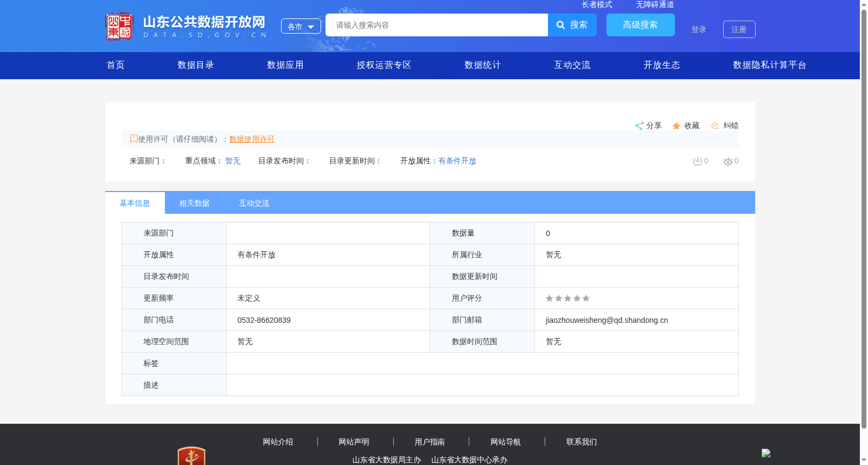Open 数据统计 menu item

(x=483, y=65)
